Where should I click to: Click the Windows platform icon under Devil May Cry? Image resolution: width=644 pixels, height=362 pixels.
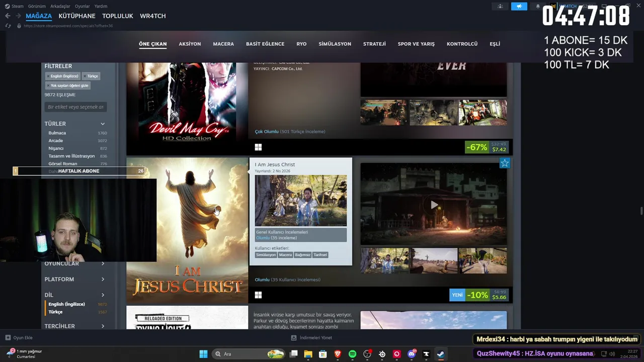pyautogui.click(x=258, y=147)
